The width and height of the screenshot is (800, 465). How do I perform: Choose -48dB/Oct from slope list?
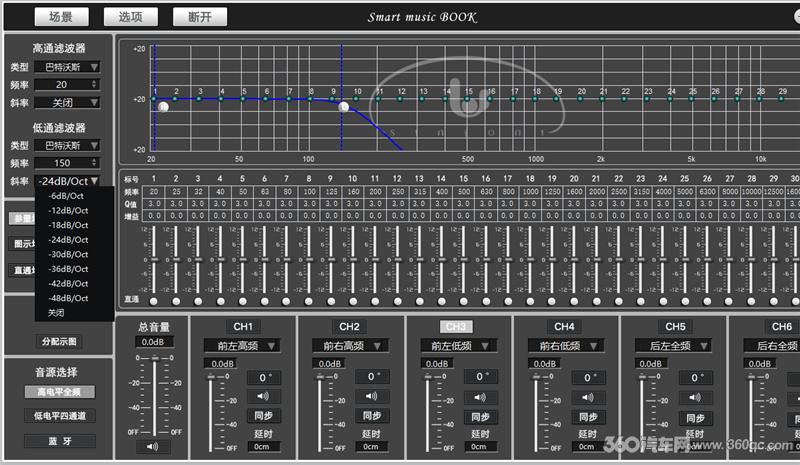tap(68, 298)
